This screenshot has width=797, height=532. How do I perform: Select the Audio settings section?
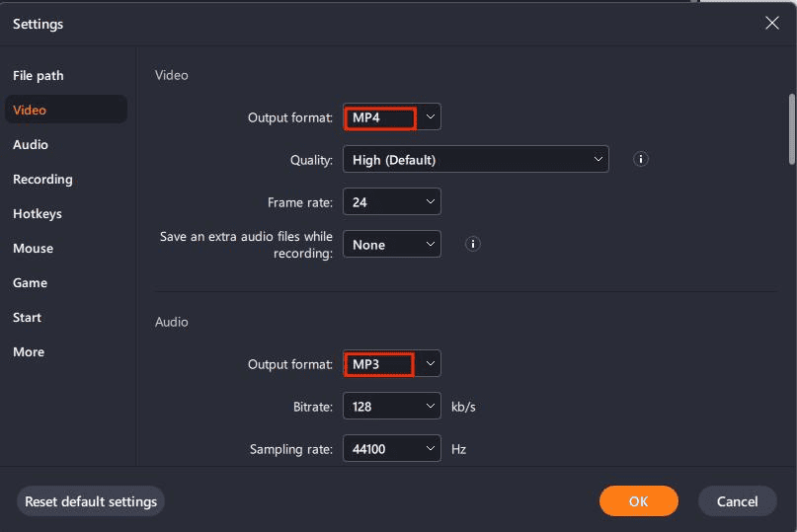[x=31, y=145]
